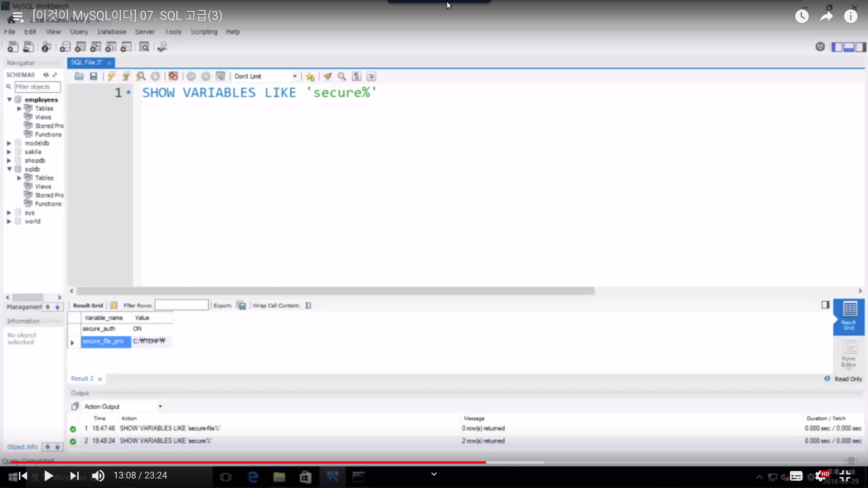Toggle word wrap icon in editor toolbar
This screenshot has width=868, height=488.
coord(371,76)
